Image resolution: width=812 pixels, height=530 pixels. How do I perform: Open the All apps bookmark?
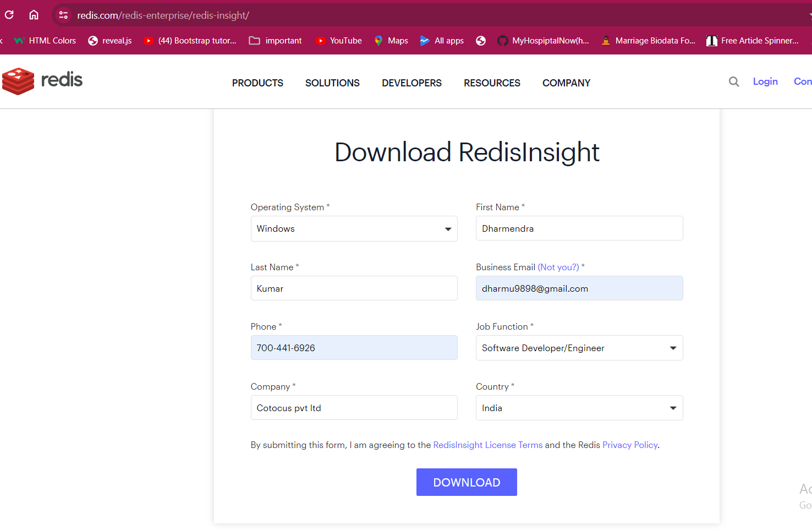click(442, 41)
